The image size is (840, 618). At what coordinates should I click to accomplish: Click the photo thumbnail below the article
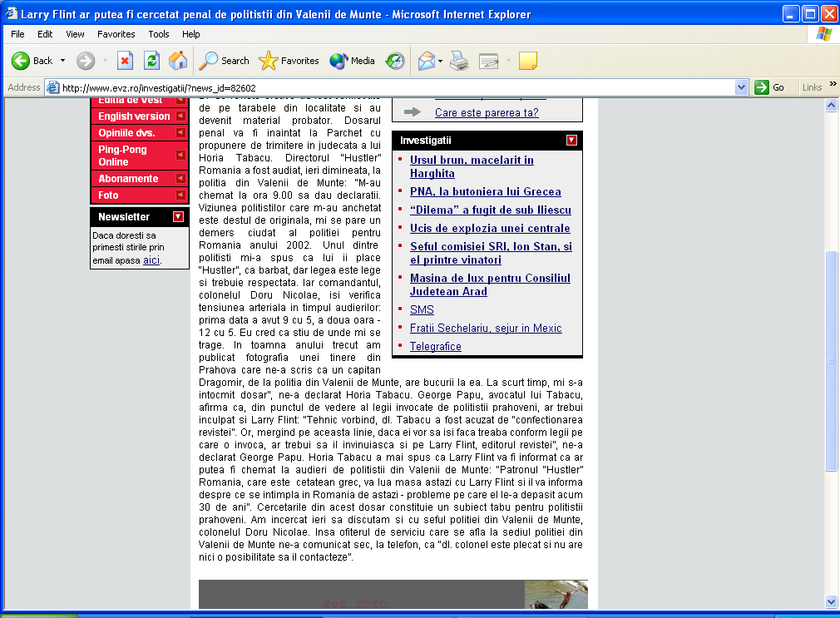(556, 594)
